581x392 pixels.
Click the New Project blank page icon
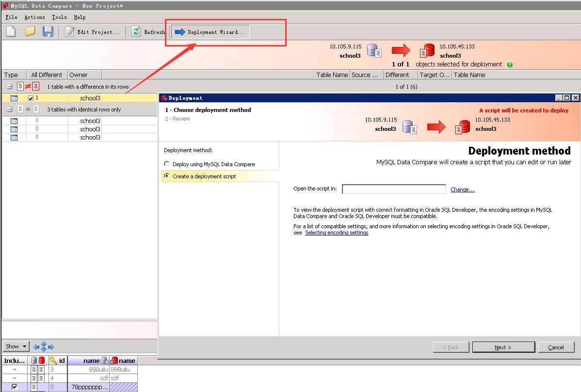point(11,31)
